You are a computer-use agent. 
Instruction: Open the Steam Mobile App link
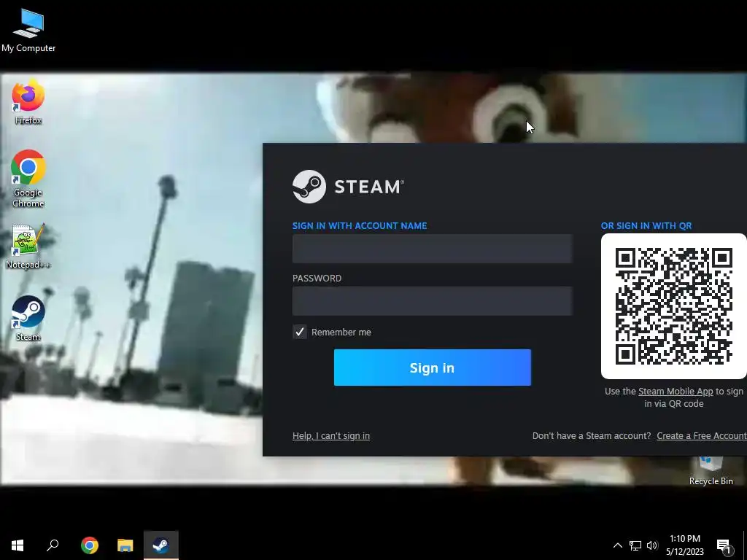coord(676,392)
